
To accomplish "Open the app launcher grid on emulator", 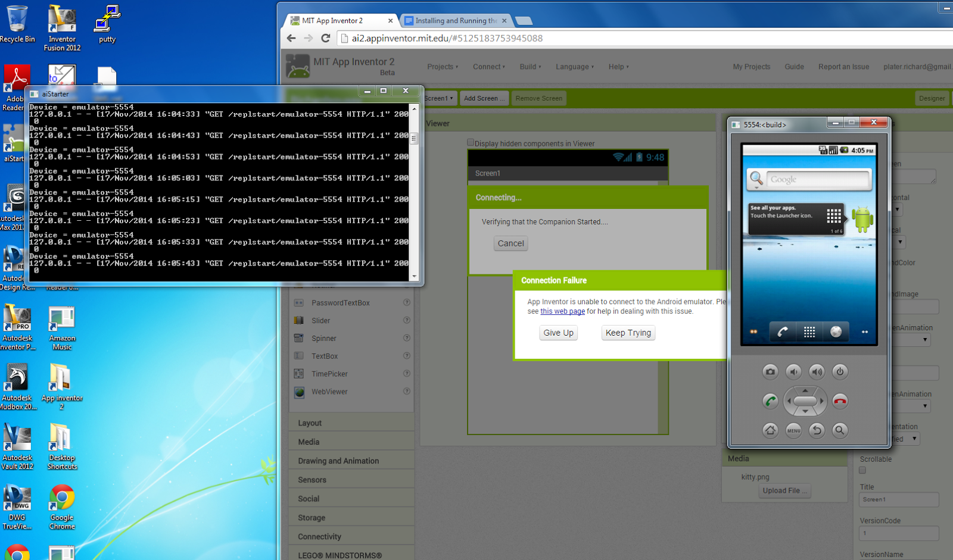I will (x=809, y=331).
